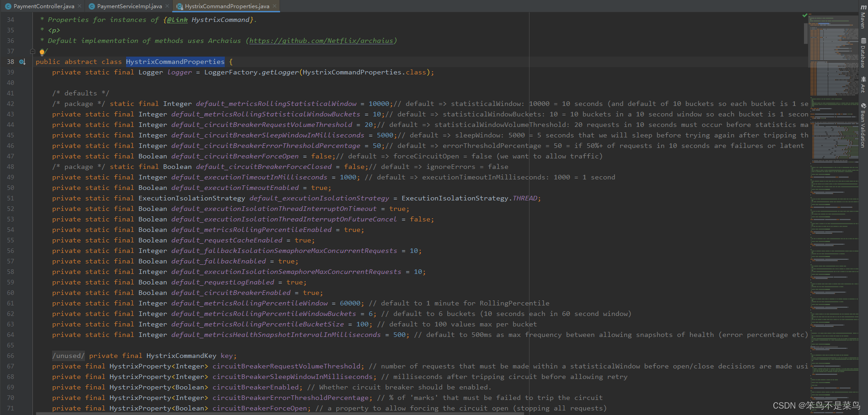This screenshot has height=415, width=868.
Task: Click circuitBreakerErrorThresholdPercentage on line 70
Action: click(291, 398)
